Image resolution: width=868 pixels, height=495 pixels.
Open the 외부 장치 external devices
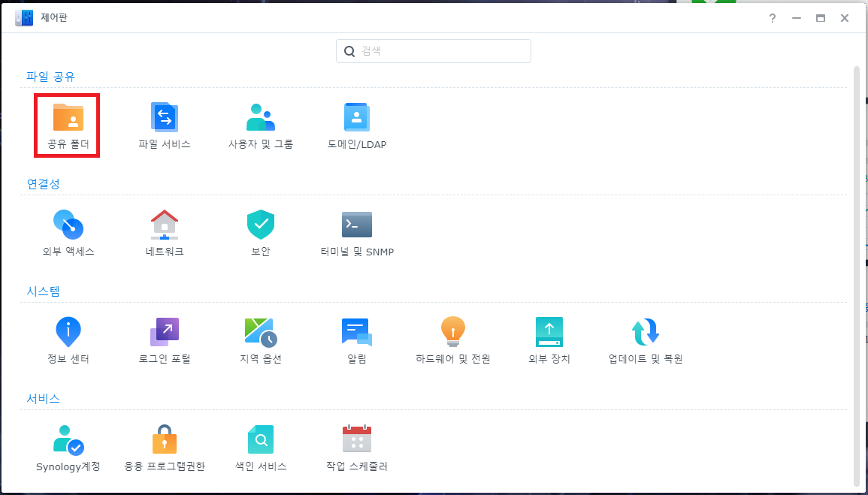coord(549,333)
